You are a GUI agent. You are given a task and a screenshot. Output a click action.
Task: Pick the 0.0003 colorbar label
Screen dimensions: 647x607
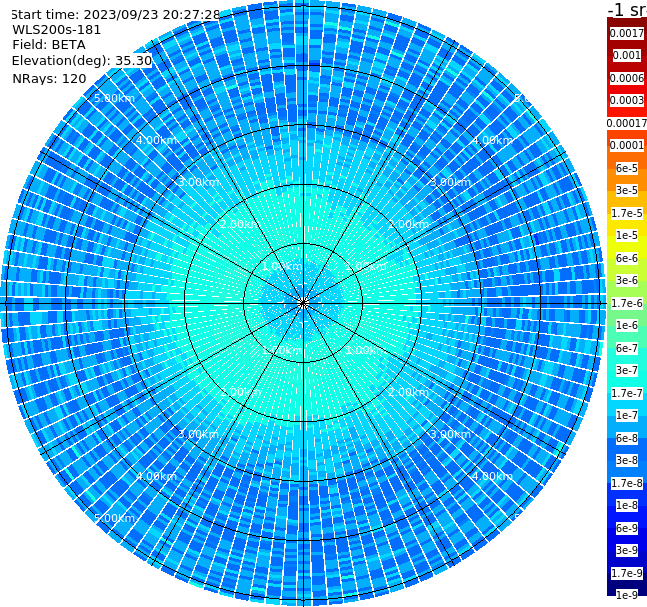click(x=627, y=100)
